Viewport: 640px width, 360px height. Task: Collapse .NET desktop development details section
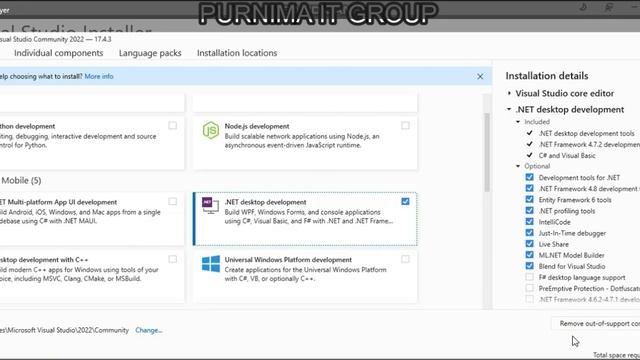509,109
